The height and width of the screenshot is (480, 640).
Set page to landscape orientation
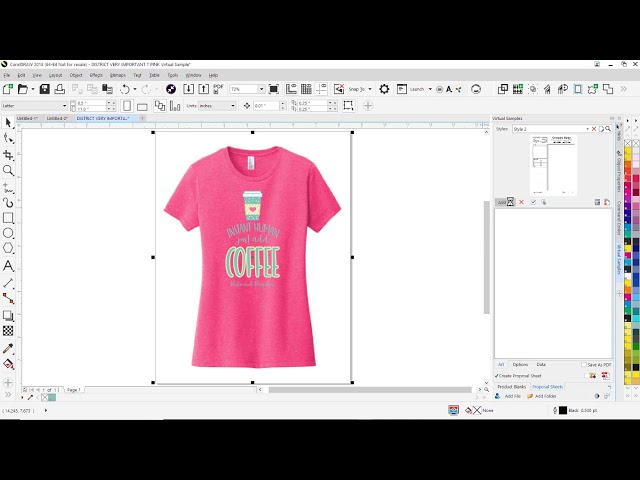[x=142, y=107]
